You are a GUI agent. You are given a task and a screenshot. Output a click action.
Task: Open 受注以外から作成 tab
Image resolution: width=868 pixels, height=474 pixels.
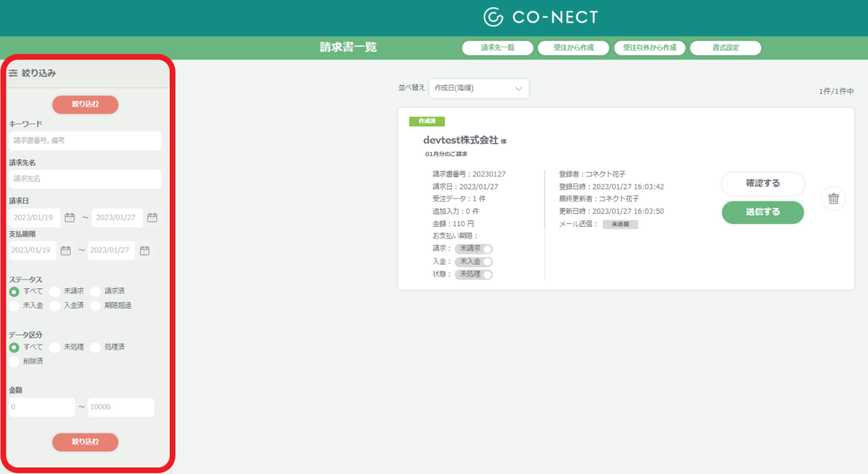coord(649,48)
